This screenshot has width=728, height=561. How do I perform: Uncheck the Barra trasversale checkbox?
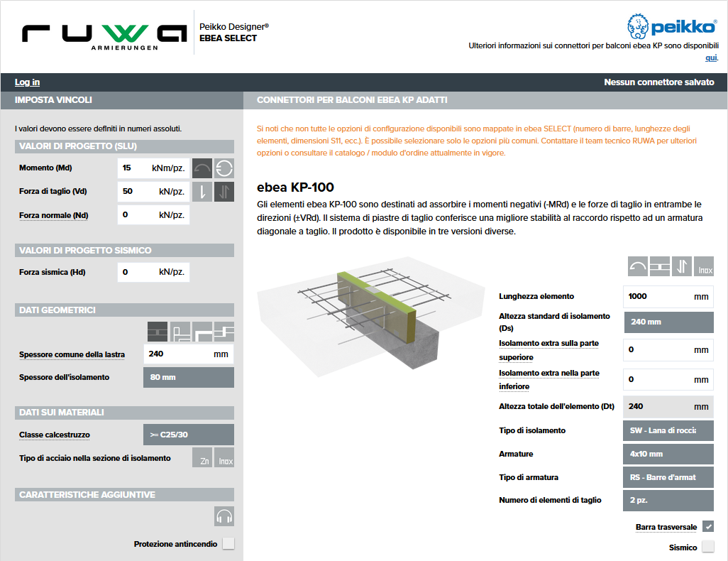click(x=708, y=527)
